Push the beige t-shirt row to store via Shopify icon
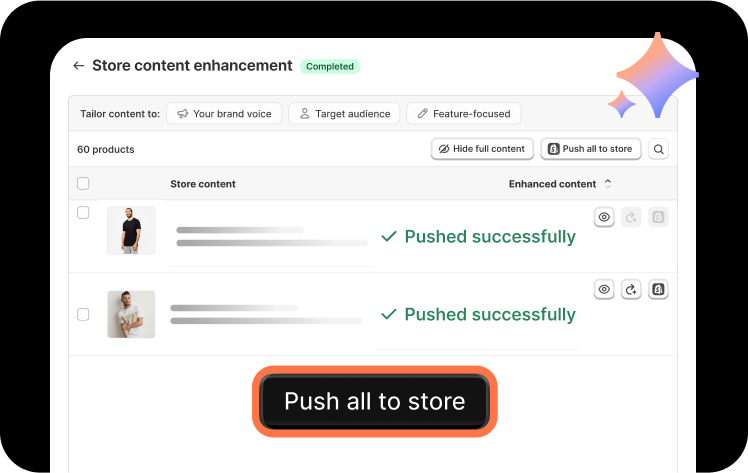Viewport: 748px width, 473px height. [x=658, y=290]
